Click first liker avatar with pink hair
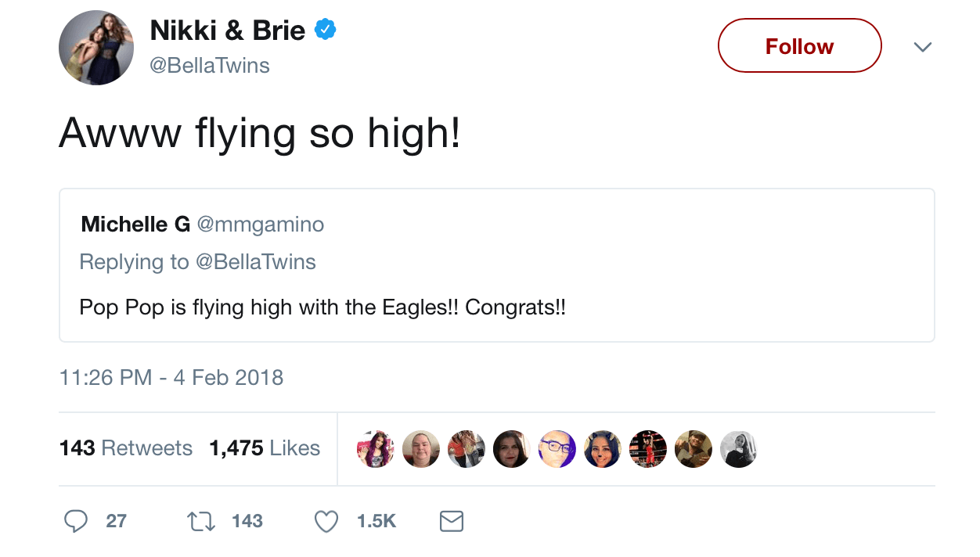Image resolution: width=980 pixels, height=557 pixels. pos(375,449)
